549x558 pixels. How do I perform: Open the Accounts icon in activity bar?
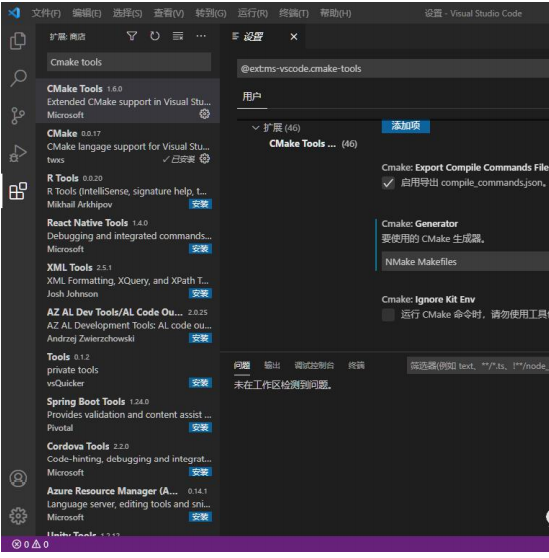(x=18, y=478)
